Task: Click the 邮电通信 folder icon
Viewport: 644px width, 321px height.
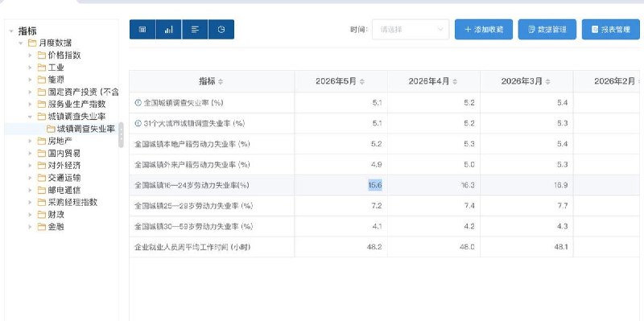Action: (42, 190)
